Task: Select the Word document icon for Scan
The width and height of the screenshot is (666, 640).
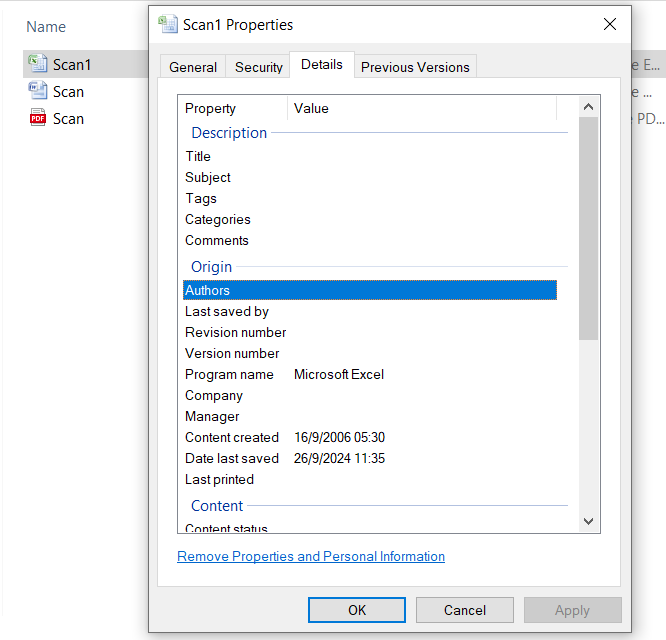Action: click(37, 91)
